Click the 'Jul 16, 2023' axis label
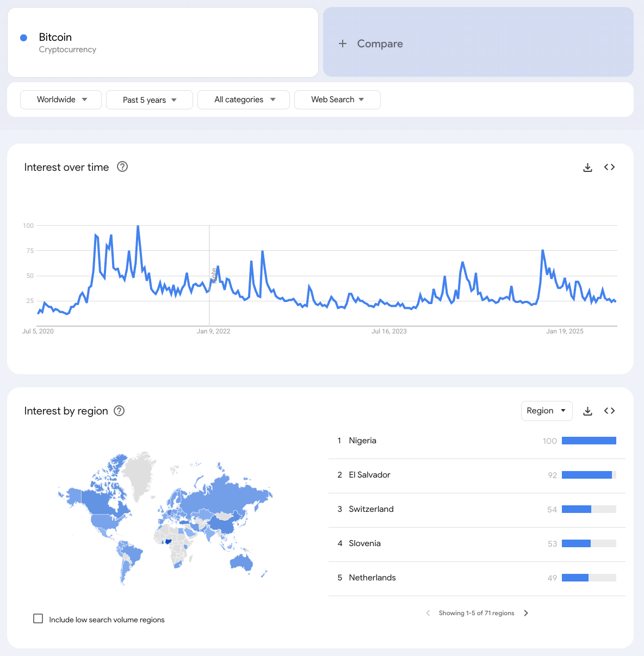Image resolution: width=644 pixels, height=656 pixels. (x=389, y=331)
